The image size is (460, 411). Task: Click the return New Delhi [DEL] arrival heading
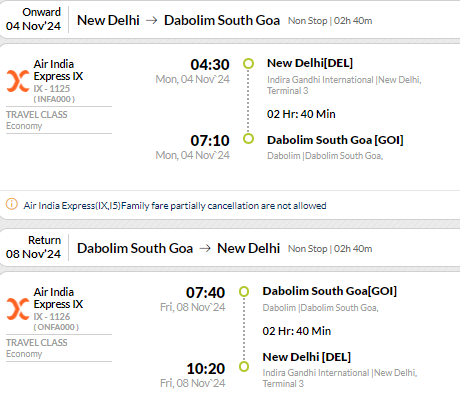coord(307,357)
